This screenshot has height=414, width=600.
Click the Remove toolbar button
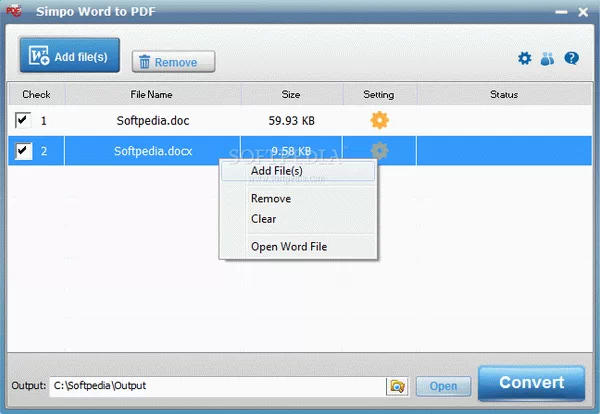point(173,62)
